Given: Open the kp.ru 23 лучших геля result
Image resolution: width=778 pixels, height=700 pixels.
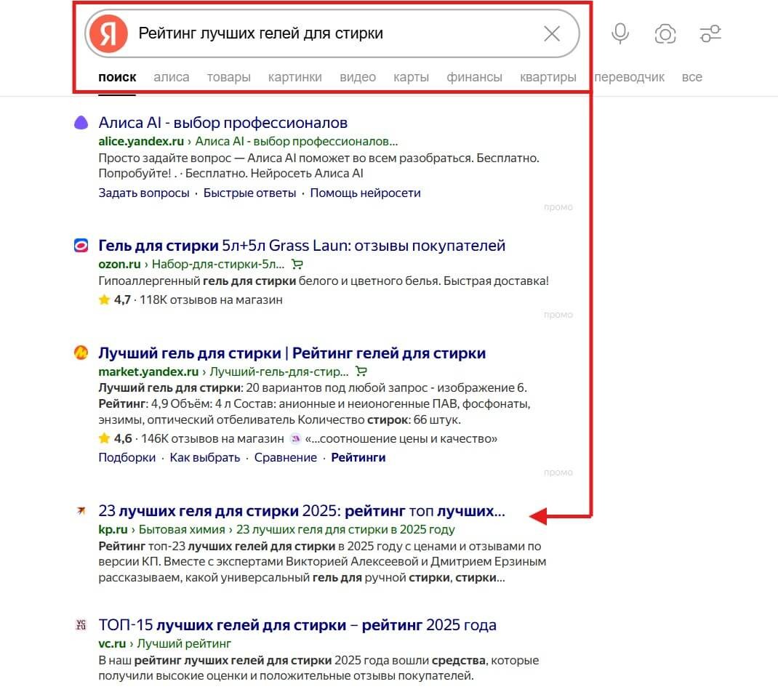Looking at the screenshot, I should pos(301,511).
